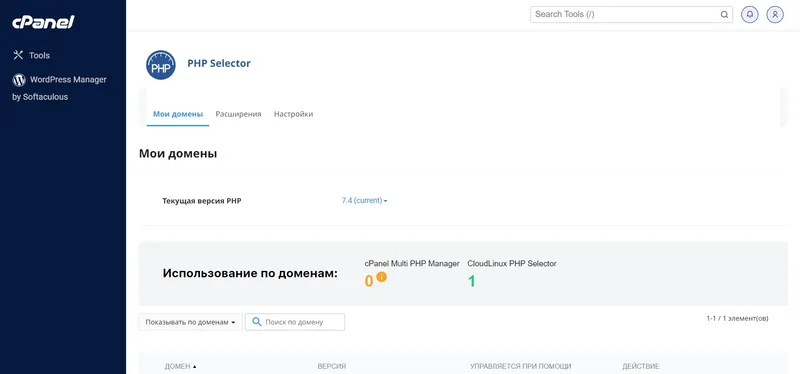
Task: Open the user account menu icon
Action: click(775, 14)
